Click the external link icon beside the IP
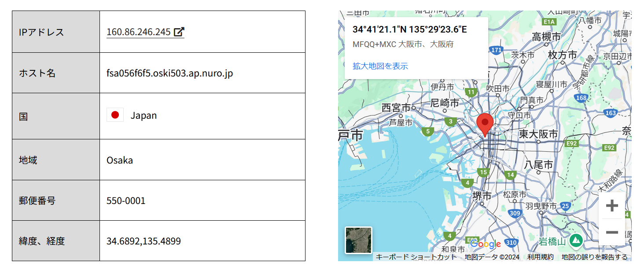The image size is (644, 266). (179, 32)
